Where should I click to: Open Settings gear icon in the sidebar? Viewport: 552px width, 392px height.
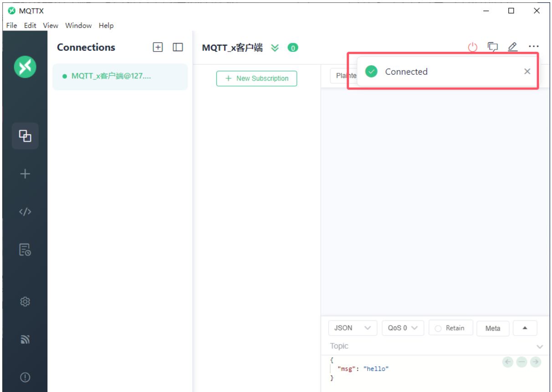[25, 301]
